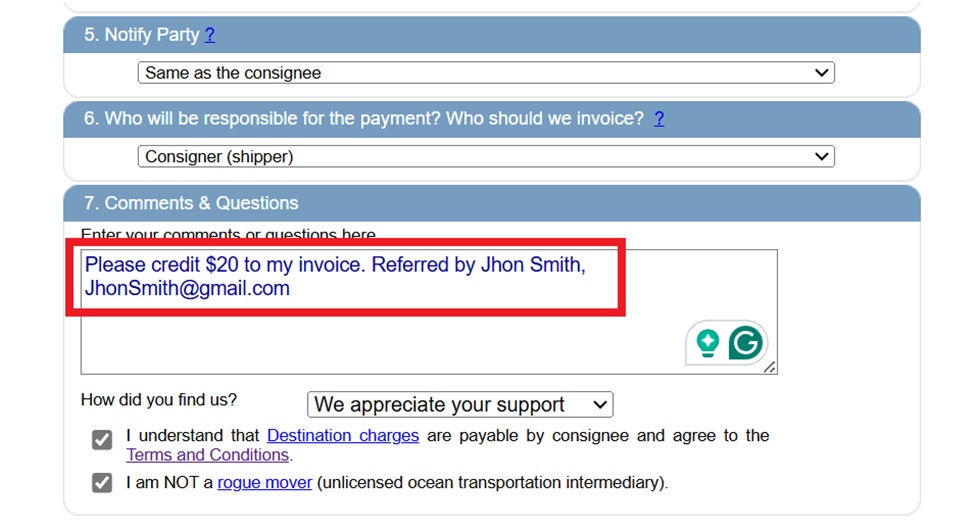Viewport: 979px width, 530px height.
Task: Toggle the Destination charges agreement checkbox
Action: [x=102, y=440]
